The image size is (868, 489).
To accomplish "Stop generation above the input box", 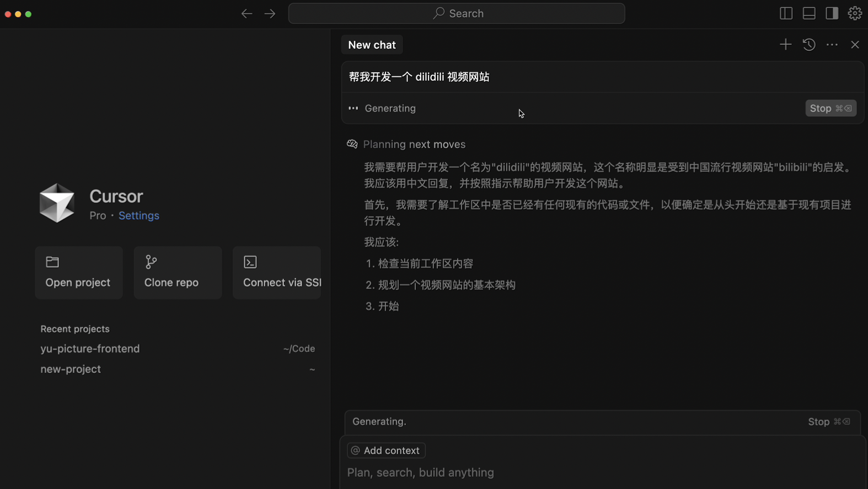I will pyautogui.click(x=829, y=422).
